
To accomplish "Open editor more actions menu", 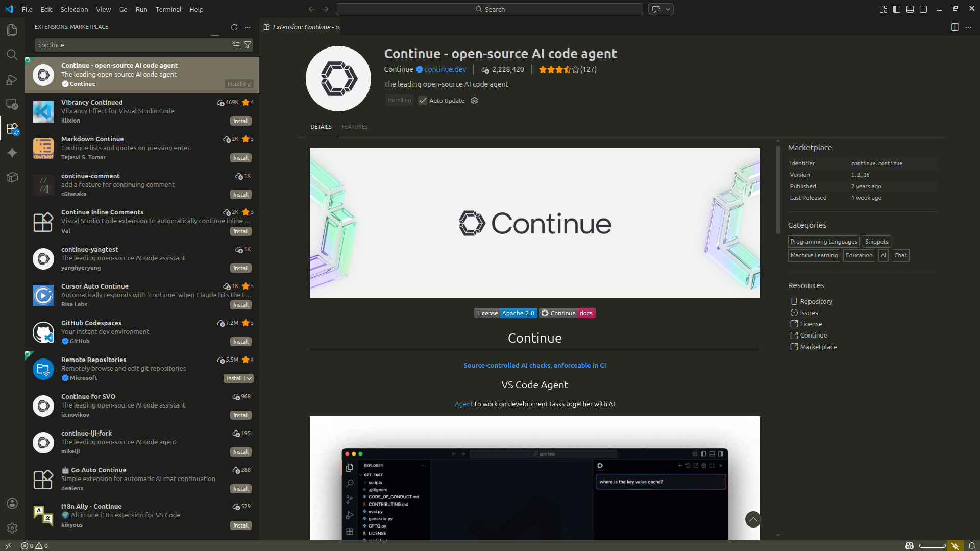I will (x=968, y=27).
